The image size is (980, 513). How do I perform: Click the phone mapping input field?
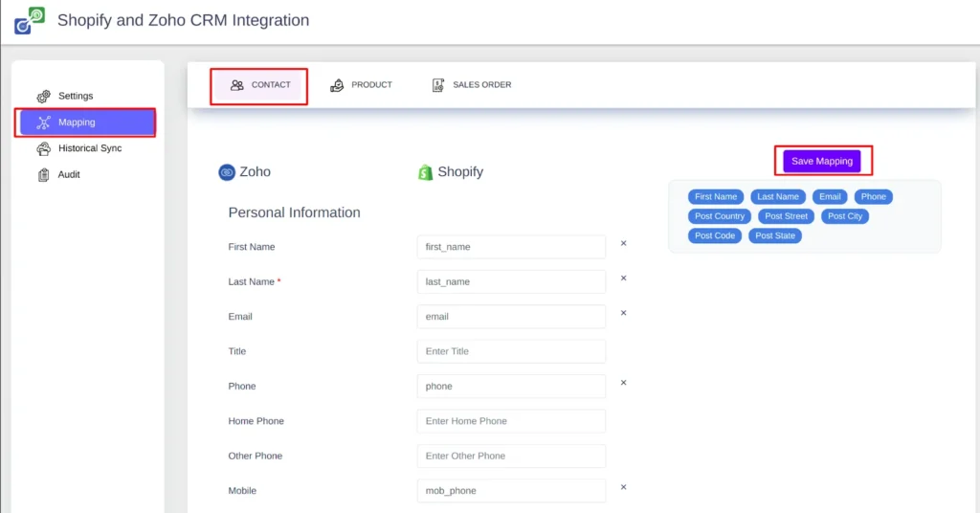[x=511, y=386]
